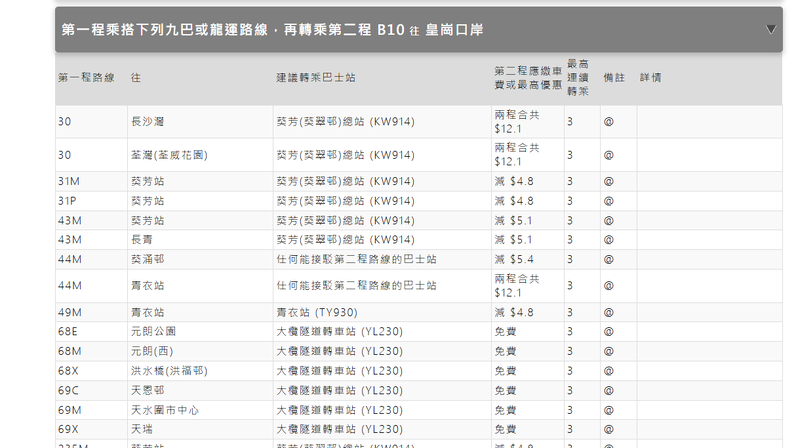Image resolution: width=798 pixels, height=448 pixels.
Task: Click the @ remark in 長沙灣 row
Action: pyautogui.click(x=609, y=122)
